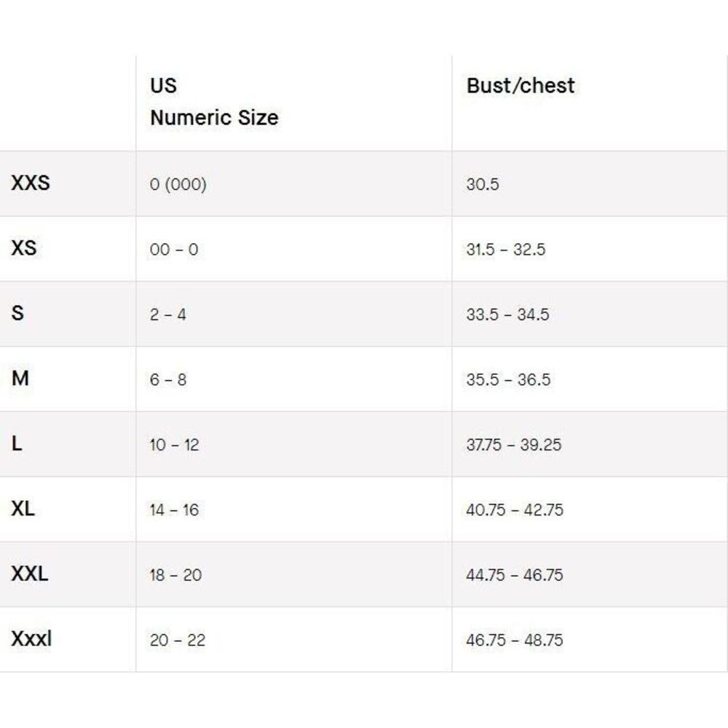
Task: Click the 40.75 – 42.75 bust measurement
Action: (x=515, y=510)
